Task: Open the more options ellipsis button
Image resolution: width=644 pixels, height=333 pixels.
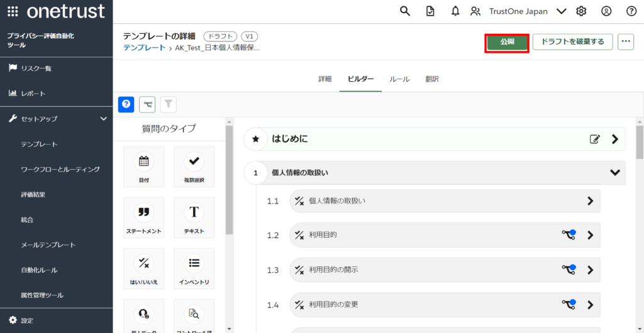Action: (626, 42)
